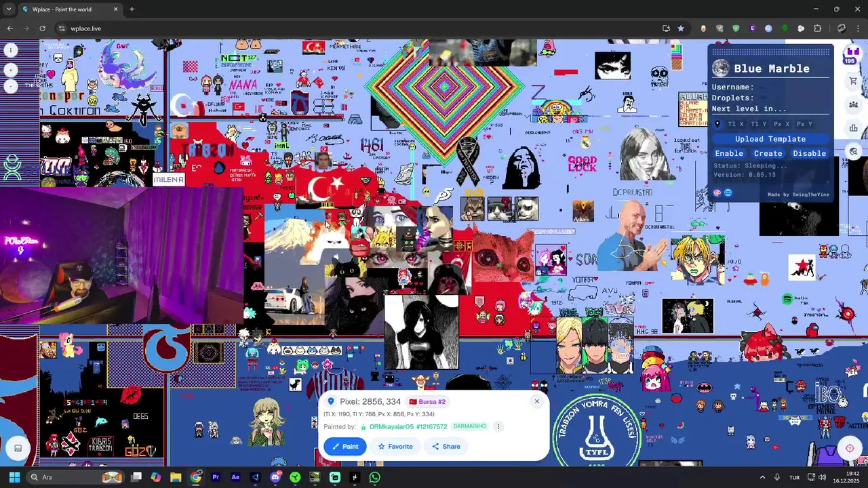The height and width of the screenshot is (488, 868).
Task: Click the Blue Marble coordinate pin icon
Action: tap(717, 124)
